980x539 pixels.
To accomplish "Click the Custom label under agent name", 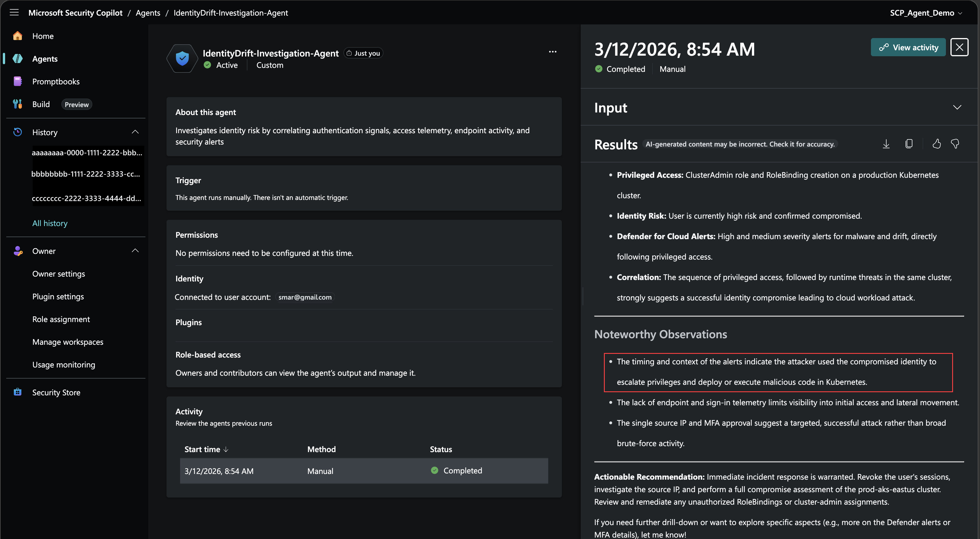I will [x=270, y=65].
